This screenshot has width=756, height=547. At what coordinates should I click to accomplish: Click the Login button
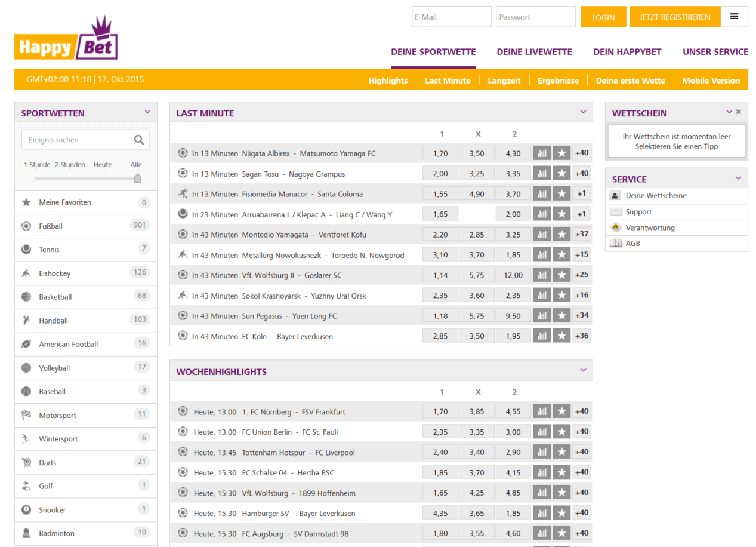point(603,17)
